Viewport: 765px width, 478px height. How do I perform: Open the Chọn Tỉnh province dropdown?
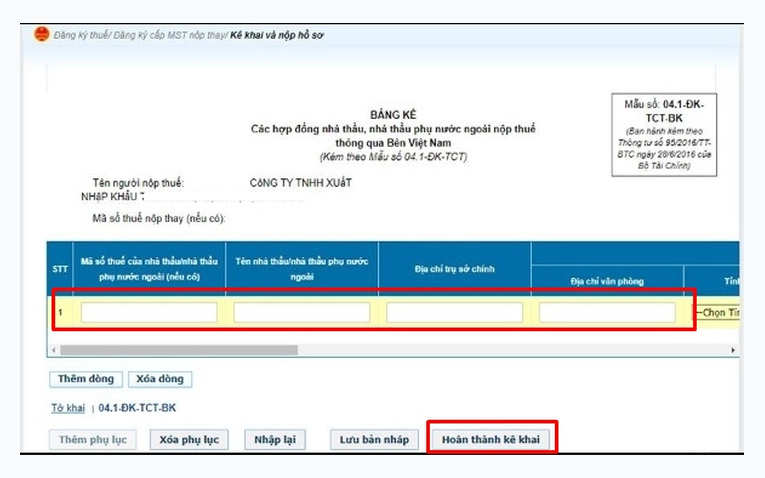pyautogui.click(x=716, y=312)
